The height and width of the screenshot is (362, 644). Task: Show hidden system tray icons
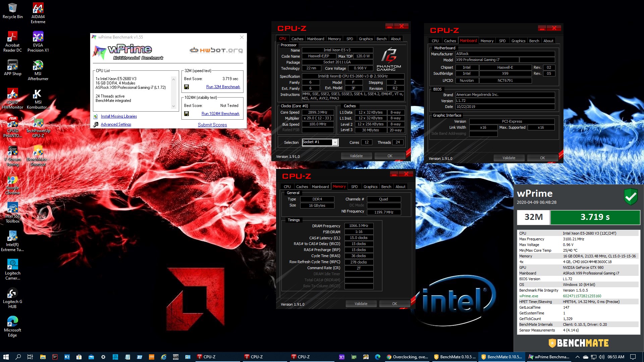[577, 357]
